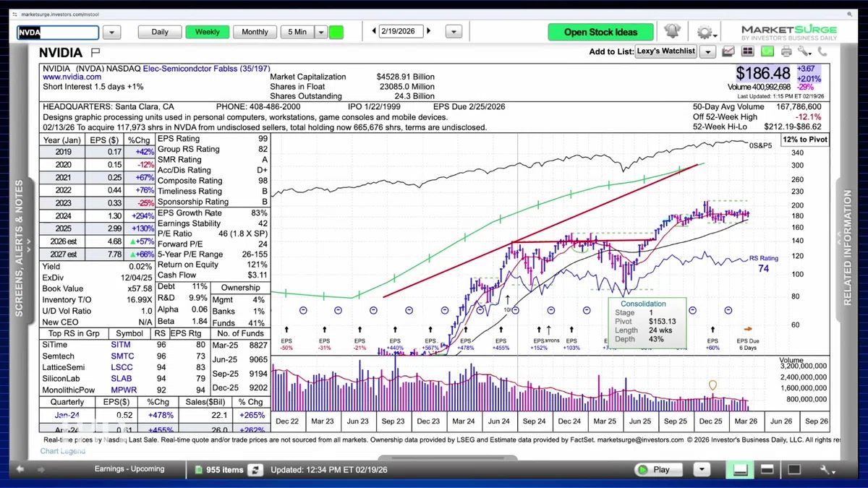Click the 2026 est year cell

[61, 241]
